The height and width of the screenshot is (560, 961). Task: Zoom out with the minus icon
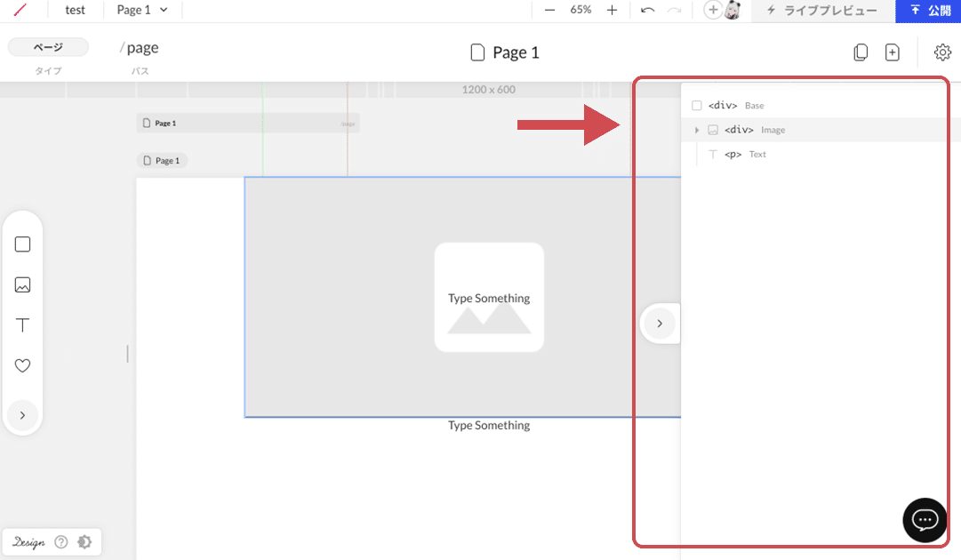point(549,10)
